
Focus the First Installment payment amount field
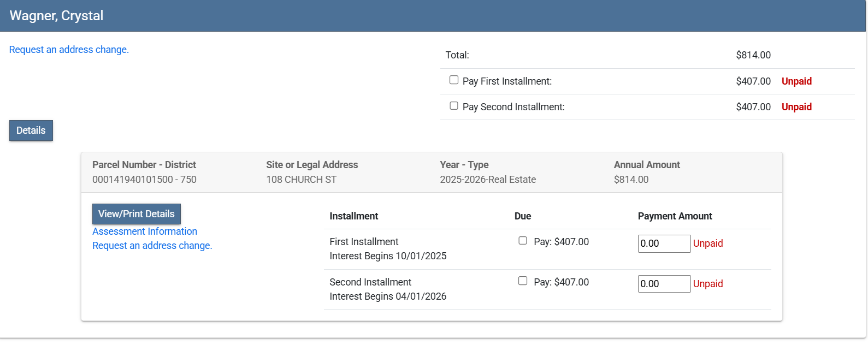664,243
